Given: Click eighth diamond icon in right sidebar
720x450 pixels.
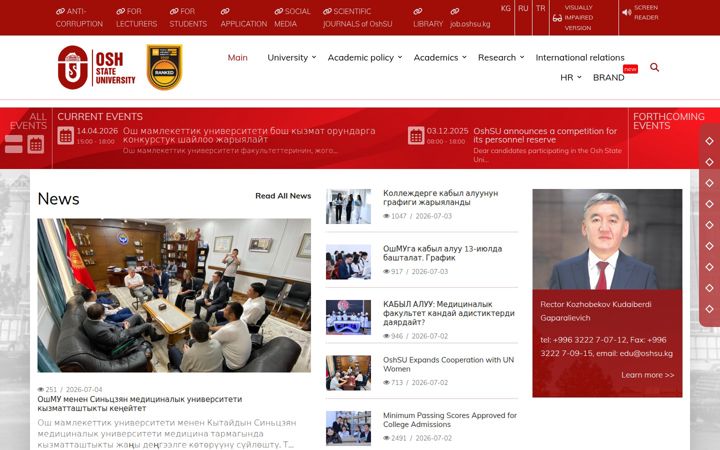Looking at the screenshot, I should (x=709, y=288).
